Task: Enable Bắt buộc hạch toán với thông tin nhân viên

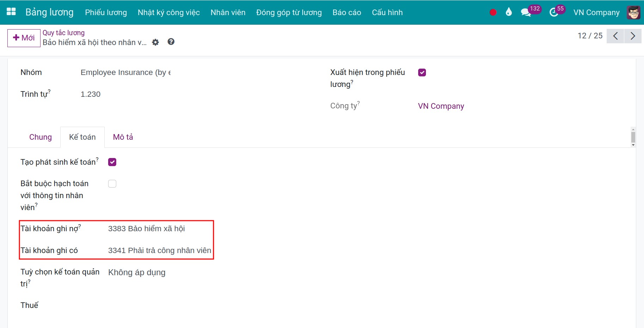Action: 112,184
